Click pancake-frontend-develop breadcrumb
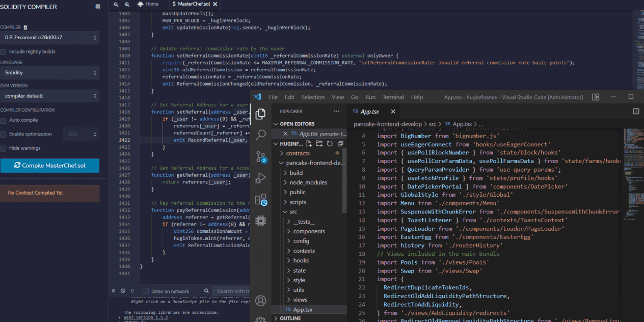 [388, 124]
